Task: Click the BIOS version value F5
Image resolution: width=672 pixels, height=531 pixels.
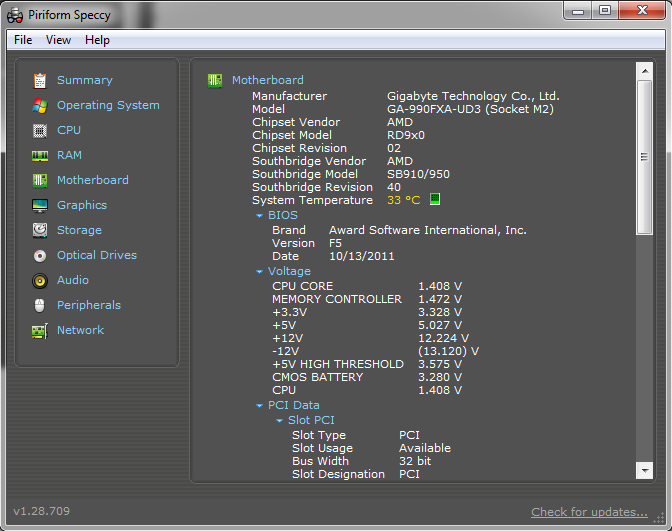Action: coord(335,243)
